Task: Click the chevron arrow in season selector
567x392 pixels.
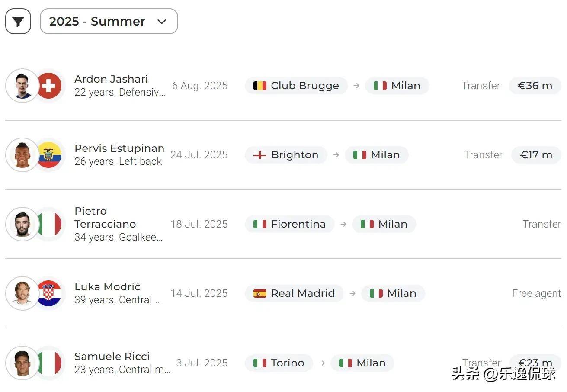Action: point(162,22)
